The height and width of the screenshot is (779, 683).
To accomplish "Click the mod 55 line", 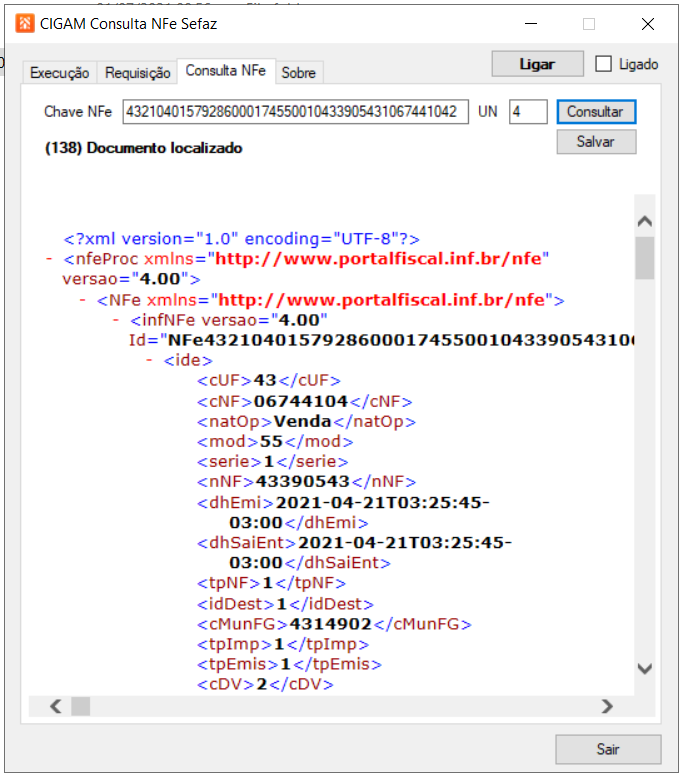I will [275, 442].
